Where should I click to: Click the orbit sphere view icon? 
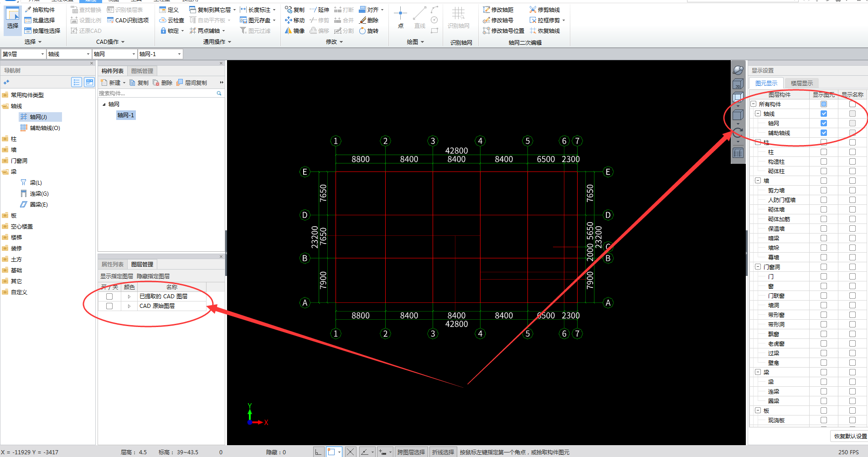tap(738, 70)
